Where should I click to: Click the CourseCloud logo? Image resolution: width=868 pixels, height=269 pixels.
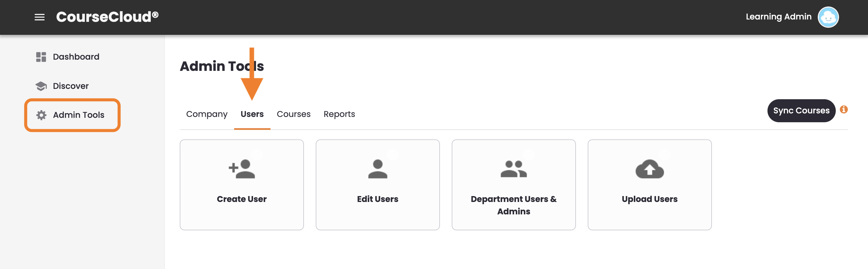point(107,17)
